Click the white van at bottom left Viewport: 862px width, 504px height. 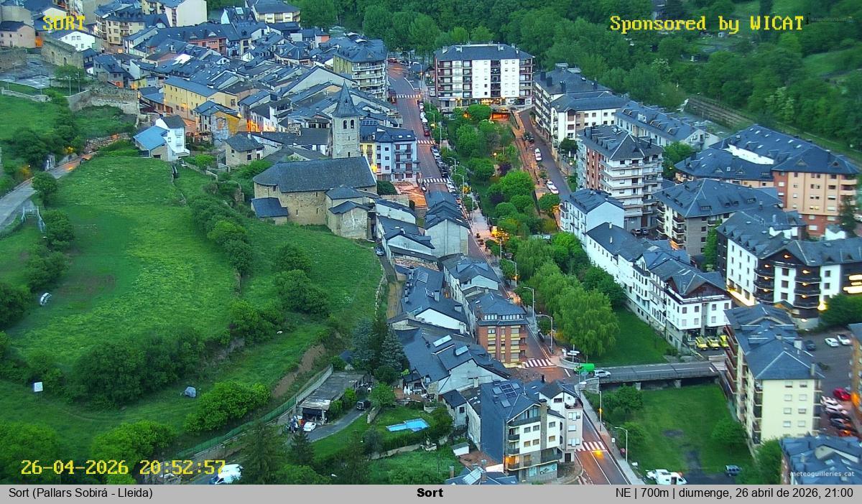point(228,473)
